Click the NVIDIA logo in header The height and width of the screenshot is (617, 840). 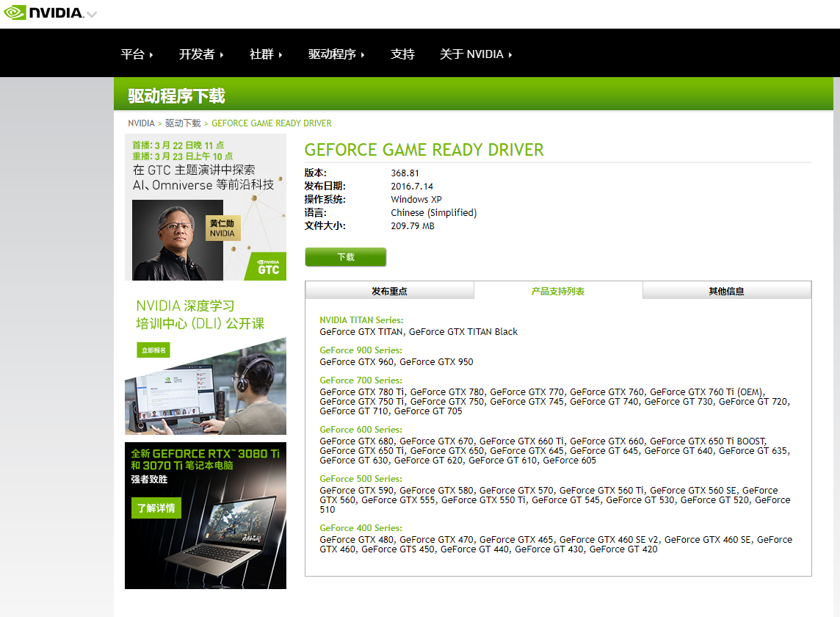44,13
